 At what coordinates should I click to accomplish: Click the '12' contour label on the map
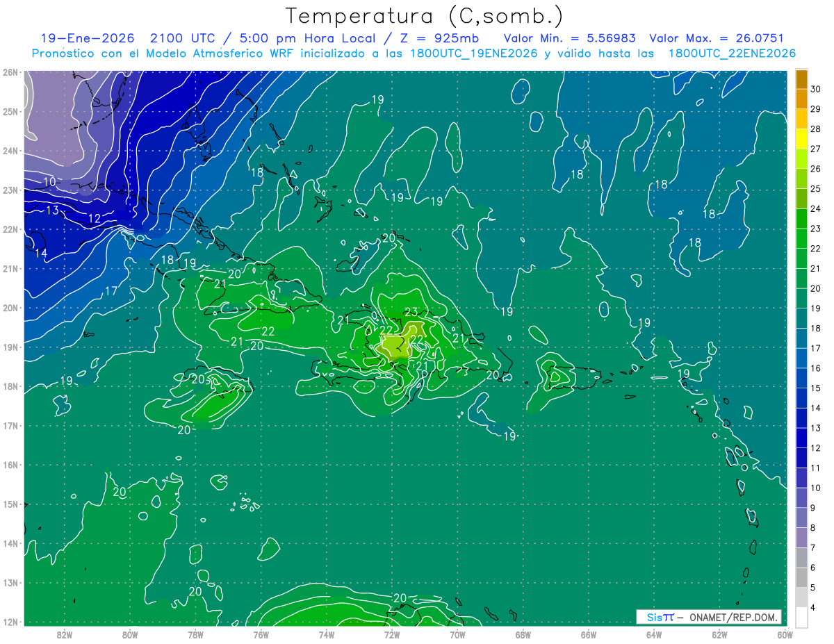coord(95,219)
